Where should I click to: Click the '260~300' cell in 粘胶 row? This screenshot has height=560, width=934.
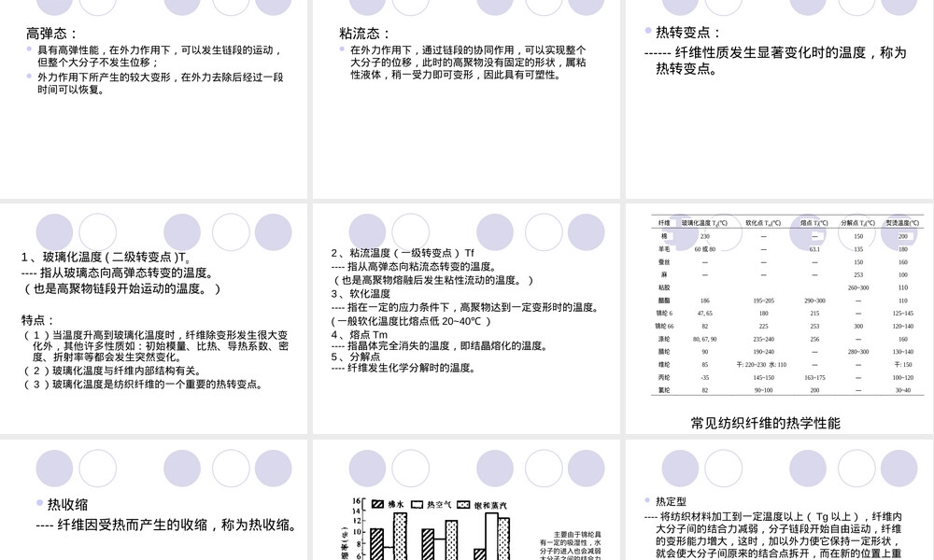click(x=857, y=287)
